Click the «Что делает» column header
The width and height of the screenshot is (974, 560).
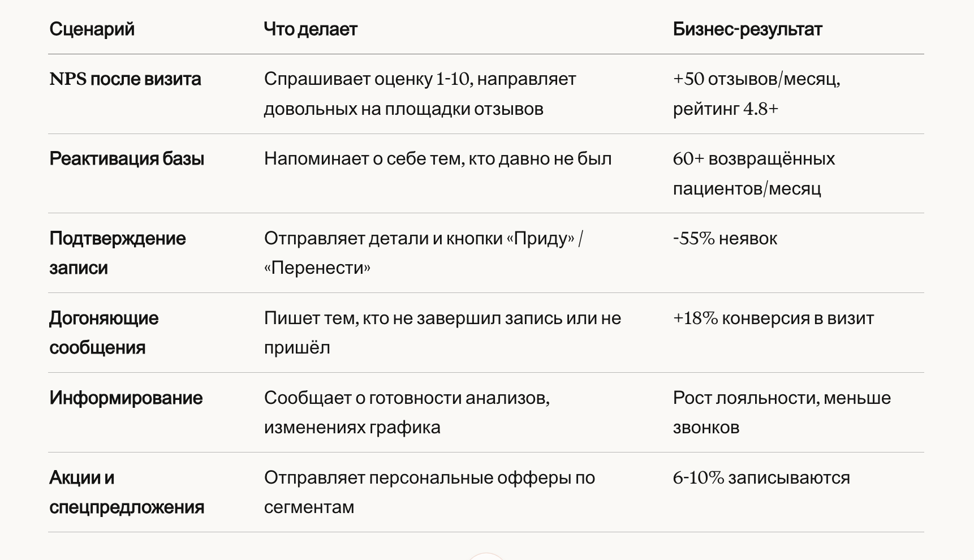coord(311,29)
